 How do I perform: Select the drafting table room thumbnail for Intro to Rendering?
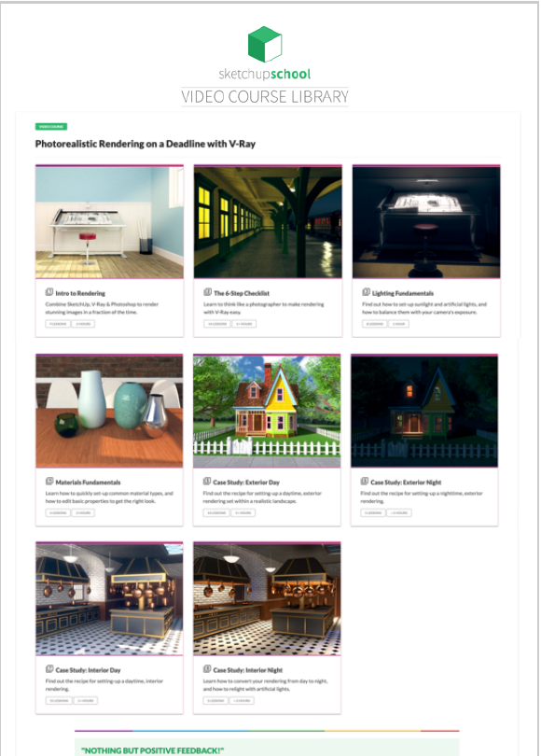(x=109, y=222)
